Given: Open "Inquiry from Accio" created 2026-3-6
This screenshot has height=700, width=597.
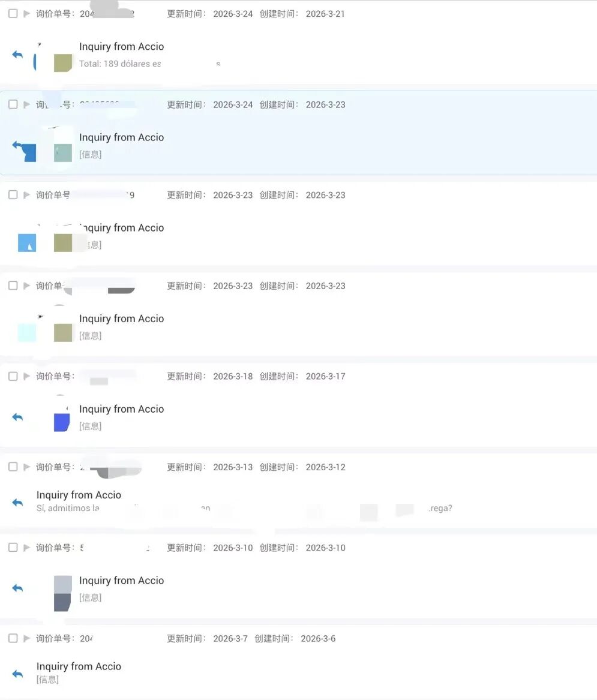Looking at the screenshot, I should pyautogui.click(x=79, y=666).
